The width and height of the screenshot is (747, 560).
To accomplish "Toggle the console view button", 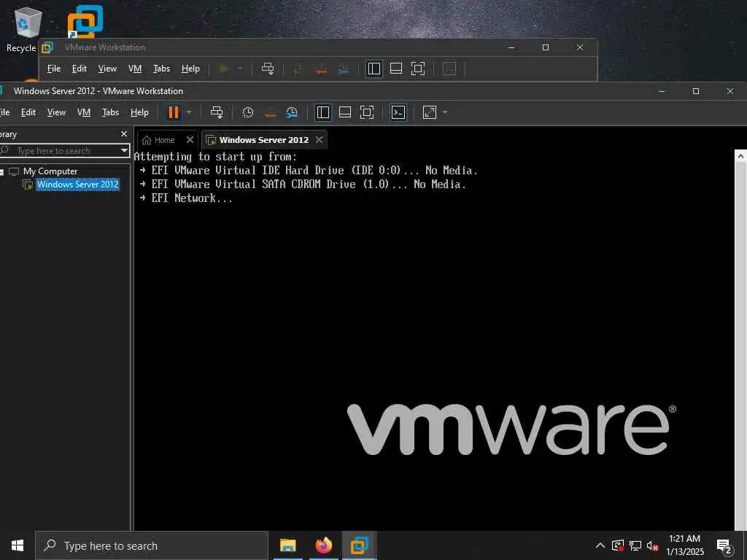I will point(398,112).
